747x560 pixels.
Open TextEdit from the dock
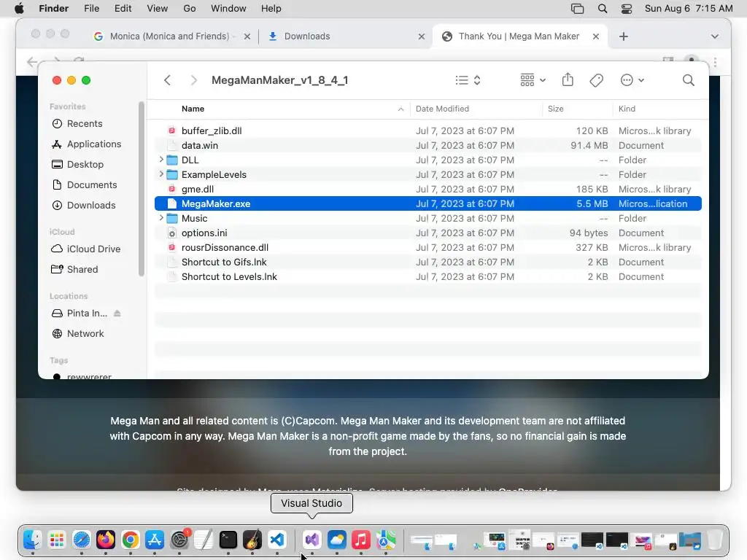pyautogui.click(x=204, y=540)
